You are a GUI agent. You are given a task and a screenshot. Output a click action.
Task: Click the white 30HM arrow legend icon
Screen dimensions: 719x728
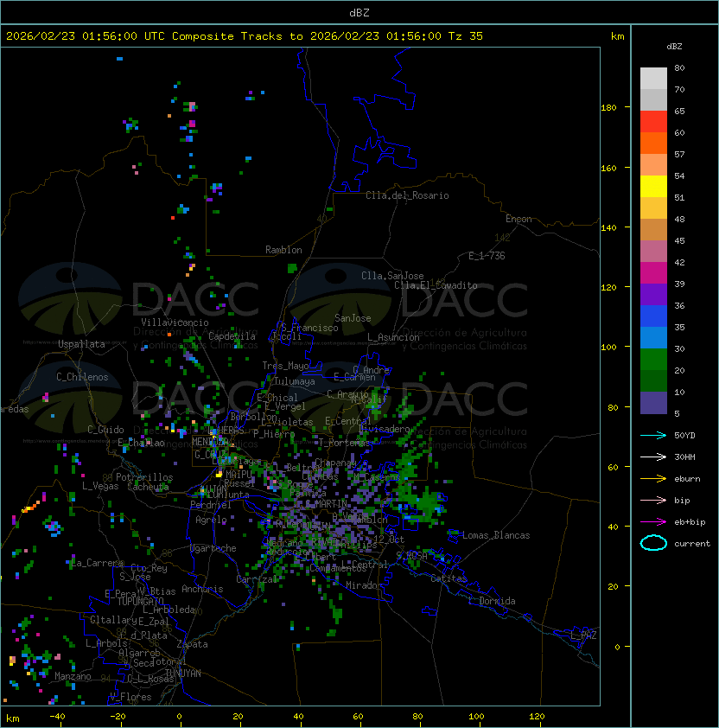point(653,457)
